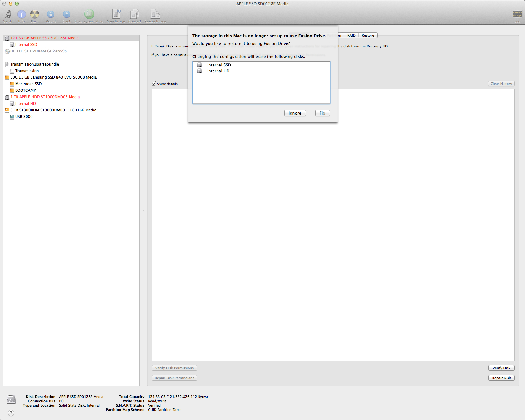525x420 pixels.
Task: Click the Connection Bus 'PCI' value
Action: click(61, 401)
